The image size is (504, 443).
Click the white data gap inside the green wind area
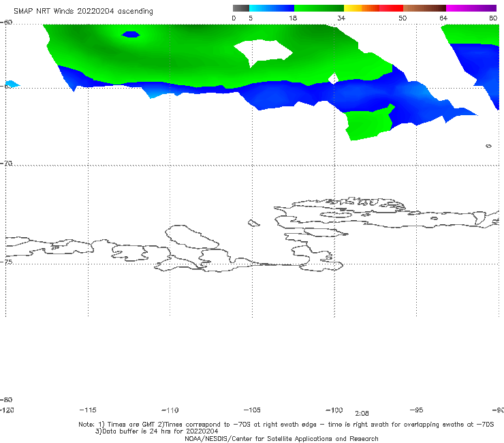pos(263,52)
